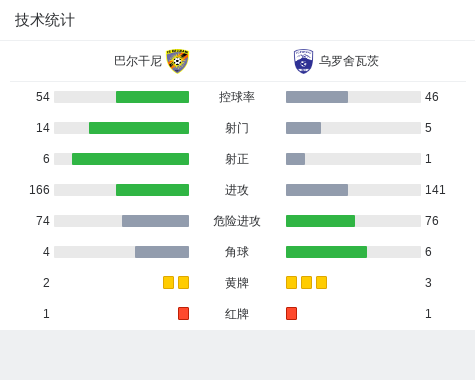Select the 巴尔干尼 team name
Screen dimensions: 475x380
[x=138, y=61]
